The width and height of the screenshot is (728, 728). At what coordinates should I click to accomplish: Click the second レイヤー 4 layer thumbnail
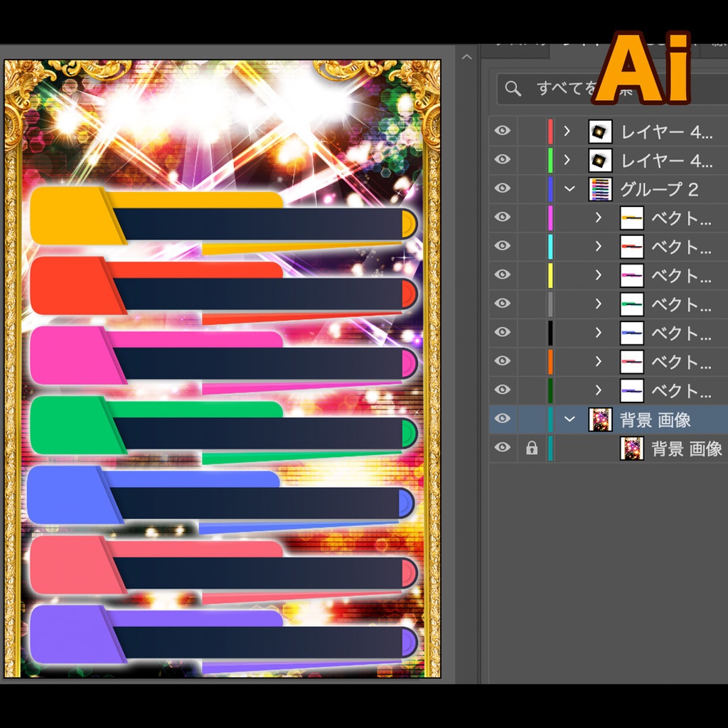pyautogui.click(x=599, y=160)
